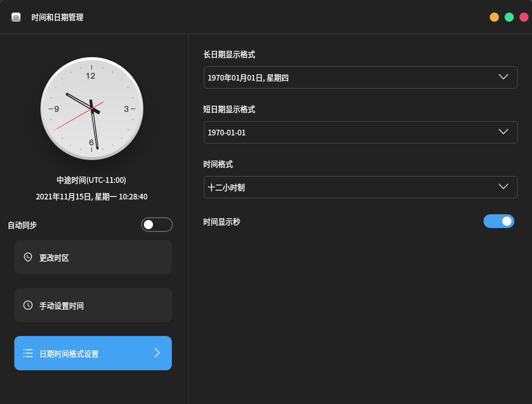Open the 长日期显示格式 dropdown
Viewport: 532px width, 404px height.
pos(360,78)
